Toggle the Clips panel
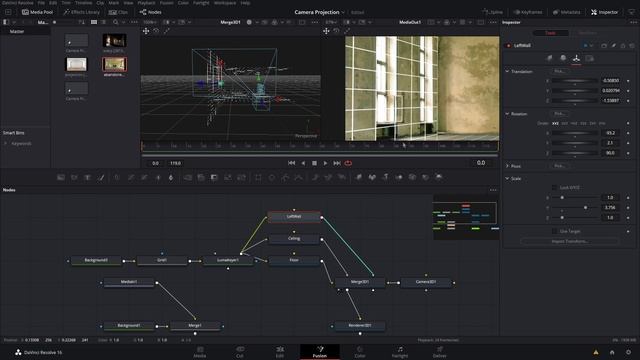Viewport: 640px width, 360px height. (x=118, y=12)
